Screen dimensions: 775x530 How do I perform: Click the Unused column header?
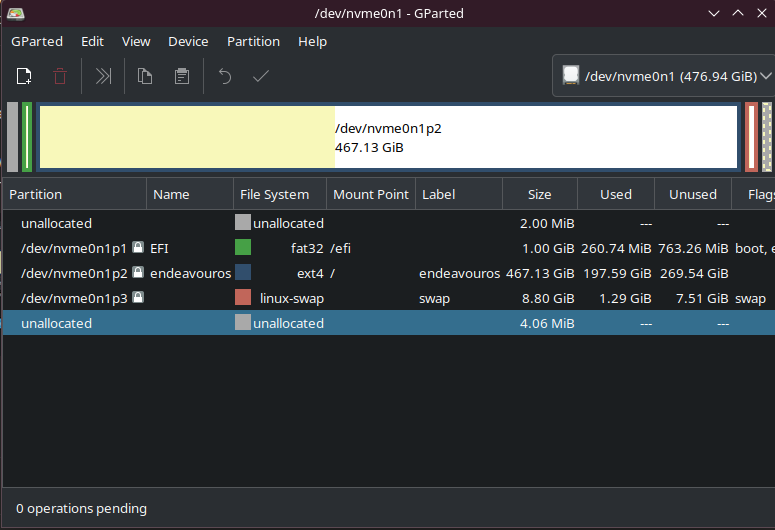point(693,194)
